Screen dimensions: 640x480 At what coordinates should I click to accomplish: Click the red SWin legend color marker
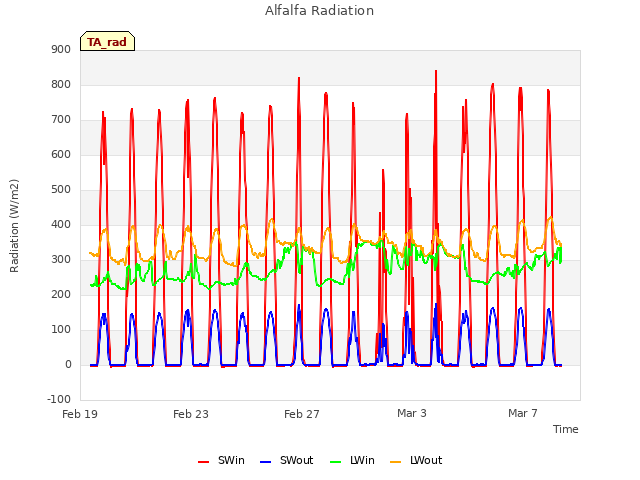[x=203, y=462]
